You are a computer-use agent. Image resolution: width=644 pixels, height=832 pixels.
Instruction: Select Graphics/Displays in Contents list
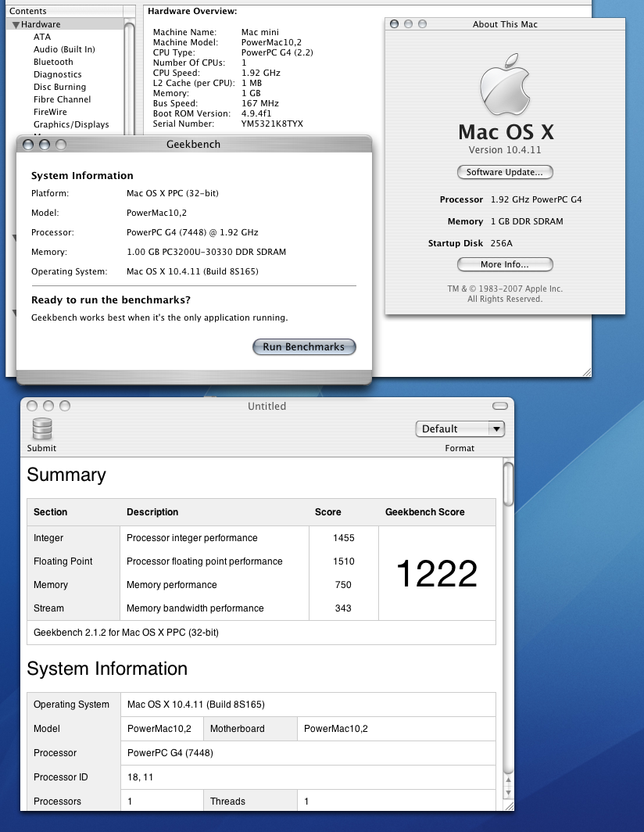tap(71, 124)
